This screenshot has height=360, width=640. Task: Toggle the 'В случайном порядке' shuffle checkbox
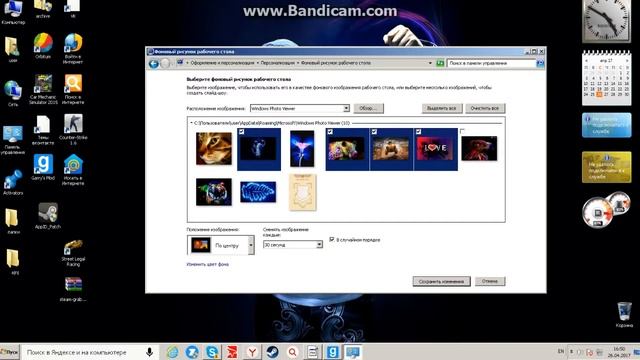click(332, 239)
